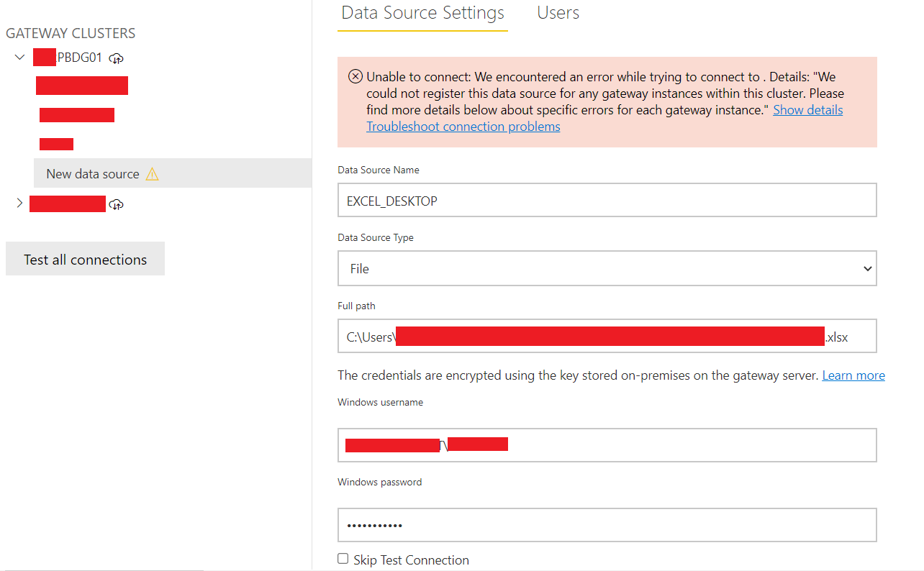
Task: Select New data source tree item
Action: click(x=173, y=173)
